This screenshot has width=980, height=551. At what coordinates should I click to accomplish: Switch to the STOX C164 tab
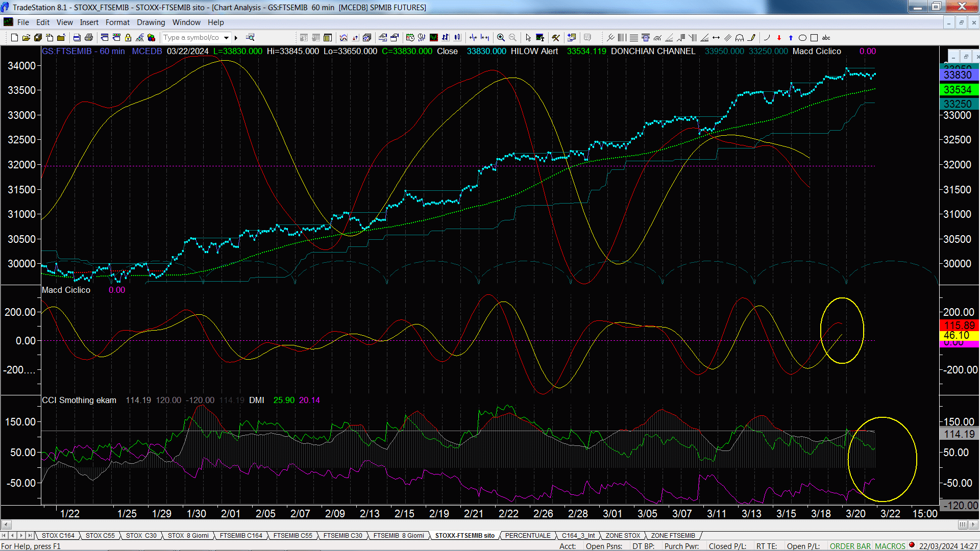point(58,535)
